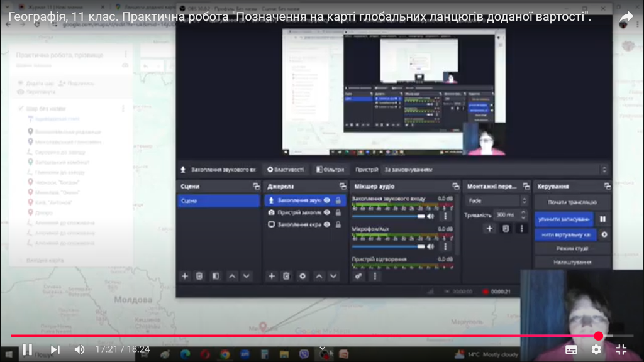Mute Захоплення звукового входу audio channel
Image resolution: width=644 pixels, height=362 pixels.
pos(430,216)
